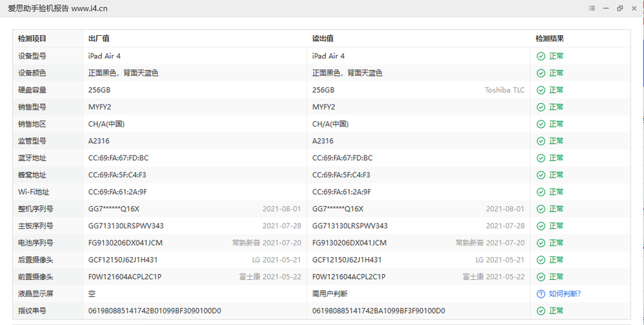Click factory fingerprint value 061980885141742B01099BF3090100D0
Image resolution: width=644 pixels, height=325 pixels.
click(x=155, y=311)
